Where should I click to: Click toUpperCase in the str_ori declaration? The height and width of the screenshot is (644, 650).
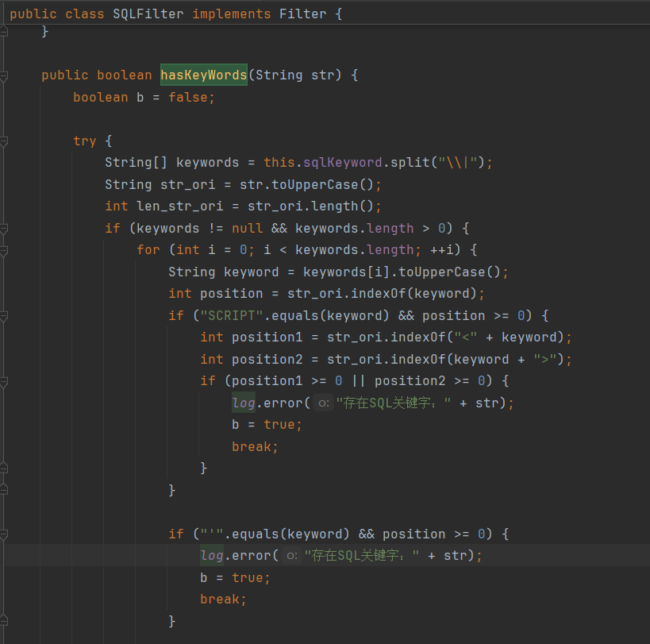(314, 184)
